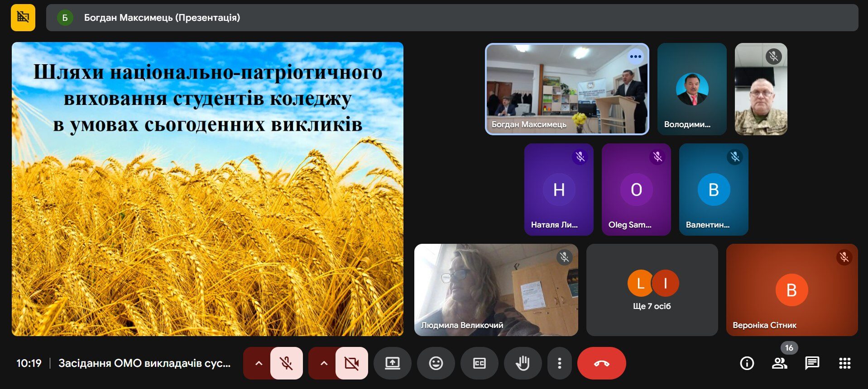
Task: Open options on Богдан Максимець's video tile
Action: pyautogui.click(x=635, y=57)
